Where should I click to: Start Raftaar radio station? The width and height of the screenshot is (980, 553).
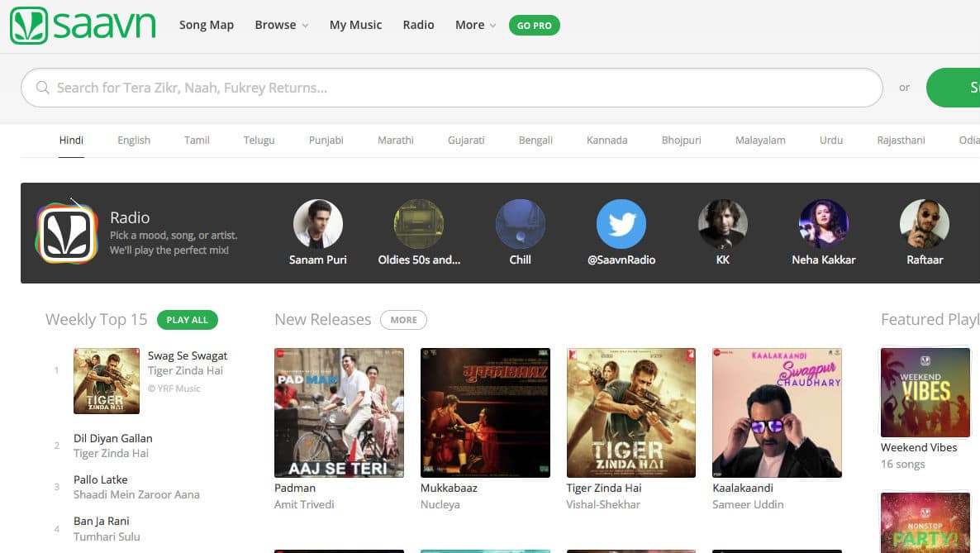pos(925,224)
